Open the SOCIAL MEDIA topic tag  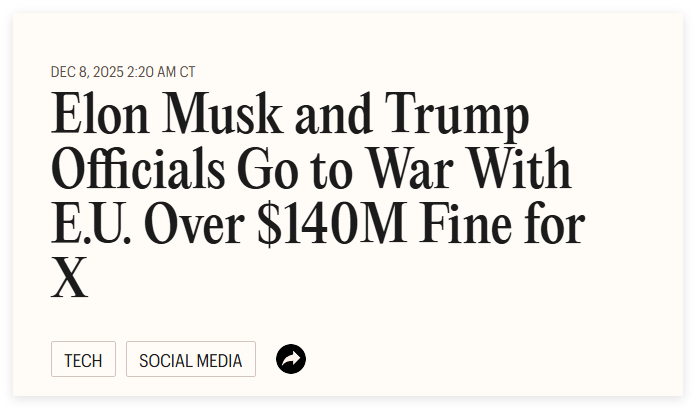point(190,360)
